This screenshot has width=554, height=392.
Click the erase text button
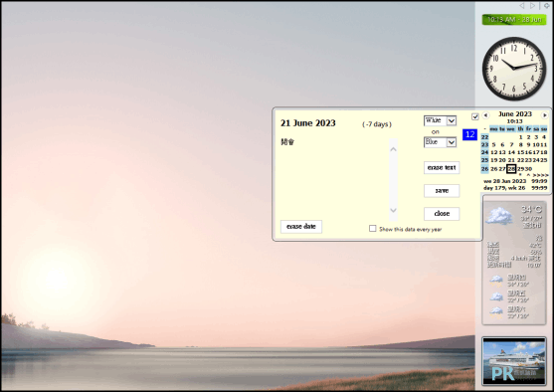pos(442,167)
